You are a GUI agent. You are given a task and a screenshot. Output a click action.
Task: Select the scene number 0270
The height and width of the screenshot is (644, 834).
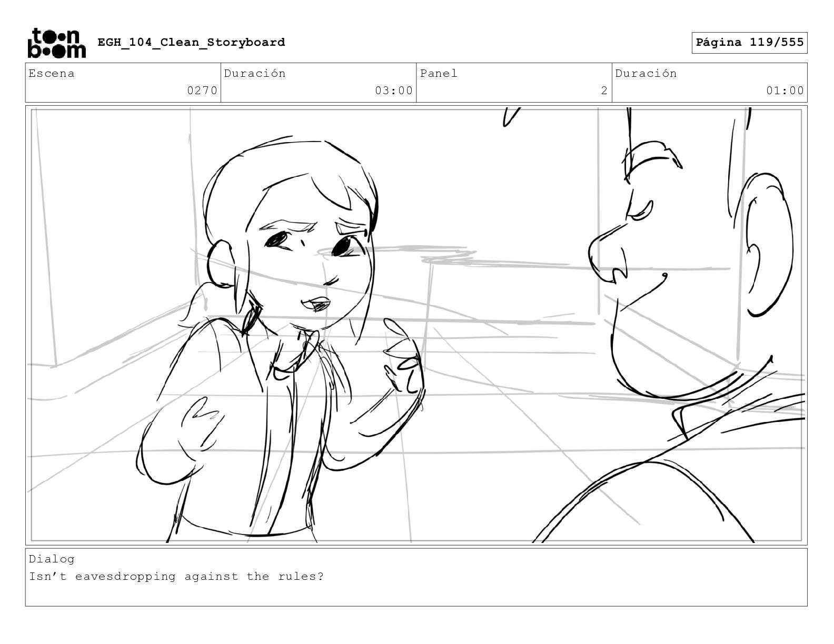202,90
